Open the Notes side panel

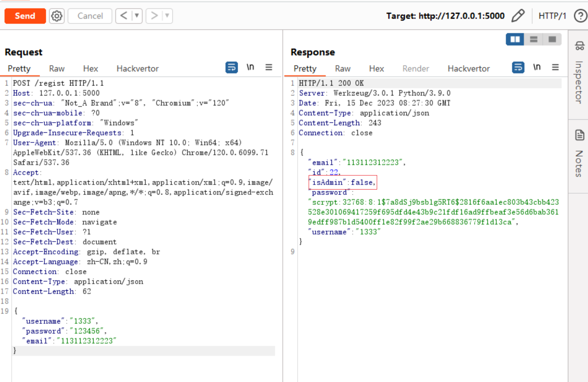pos(579,154)
